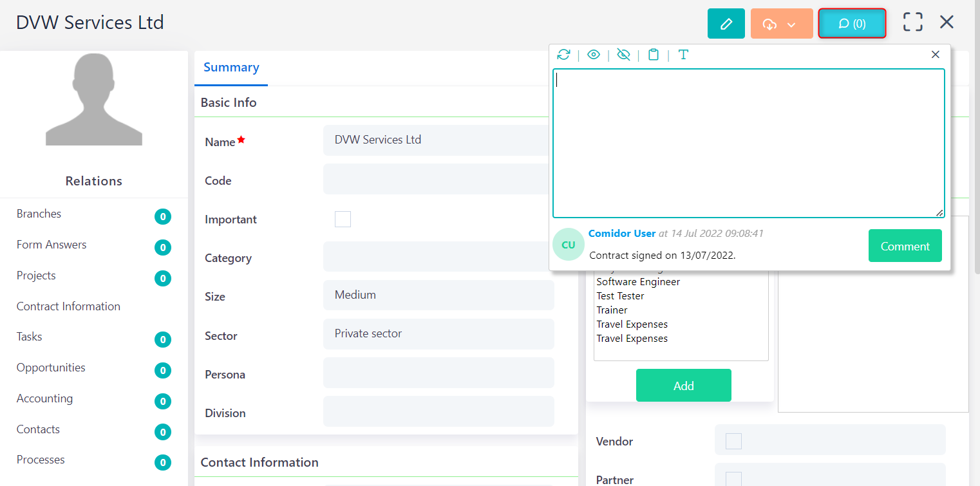Open the orange cloud download dropdown
The height and width of the screenshot is (486, 980).
coord(781,24)
